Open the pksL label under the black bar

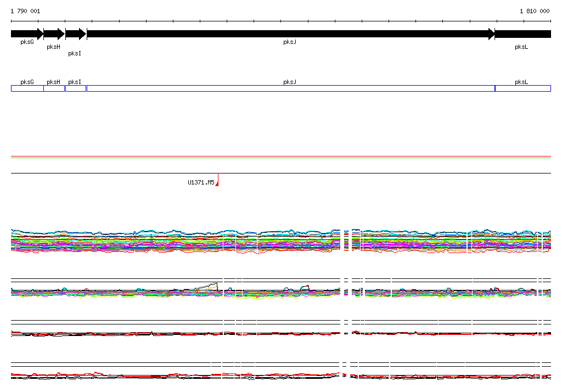[521, 47]
